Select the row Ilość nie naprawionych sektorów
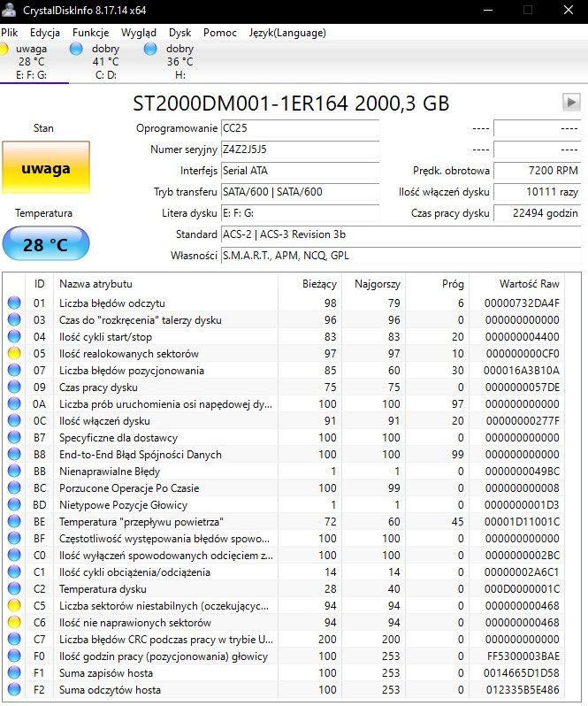The width and height of the screenshot is (588, 706). click(285, 622)
